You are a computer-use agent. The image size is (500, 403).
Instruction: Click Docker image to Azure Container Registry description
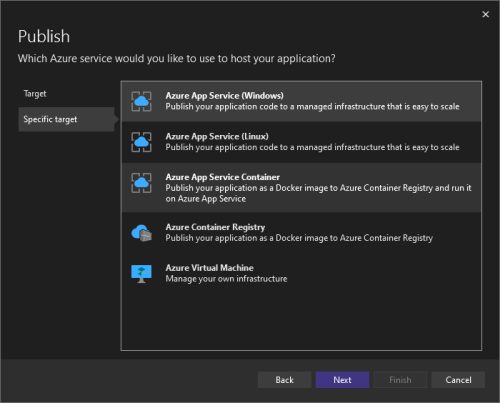pyautogui.click(x=299, y=238)
